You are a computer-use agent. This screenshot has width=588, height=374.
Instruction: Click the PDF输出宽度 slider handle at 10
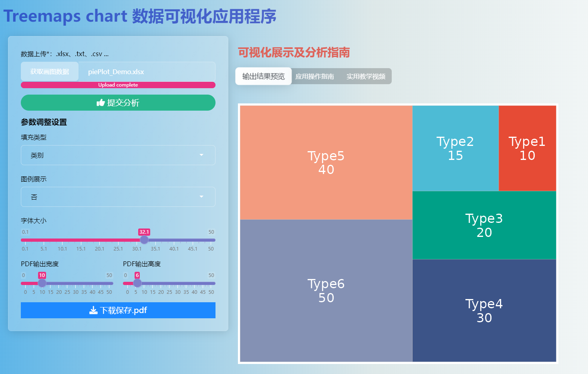click(x=42, y=283)
